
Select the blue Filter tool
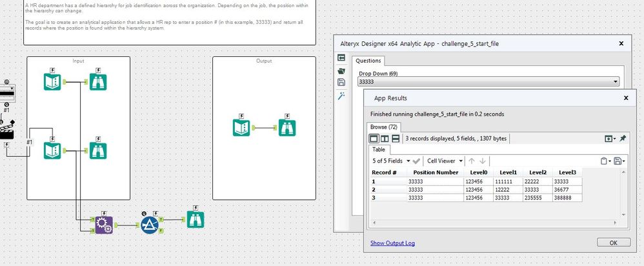(150, 225)
